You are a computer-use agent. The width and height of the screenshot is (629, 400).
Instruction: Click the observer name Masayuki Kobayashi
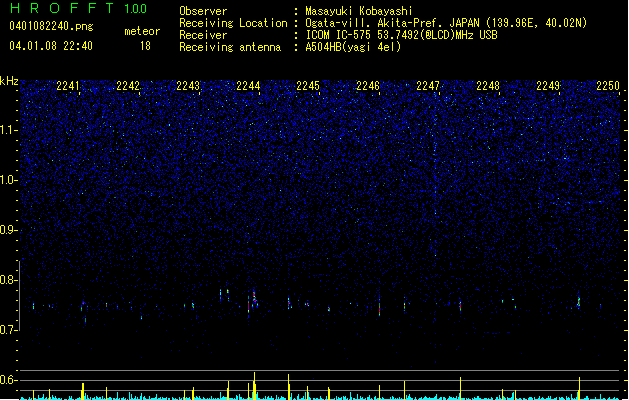pos(359,11)
